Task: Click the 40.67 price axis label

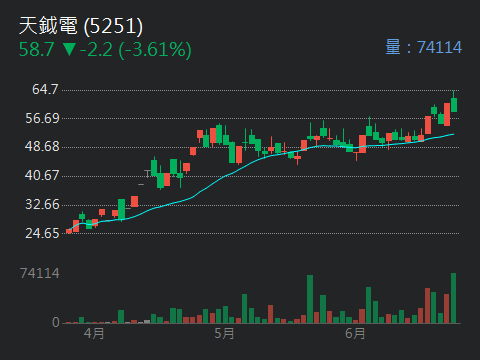Action: [x=42, y=175]
